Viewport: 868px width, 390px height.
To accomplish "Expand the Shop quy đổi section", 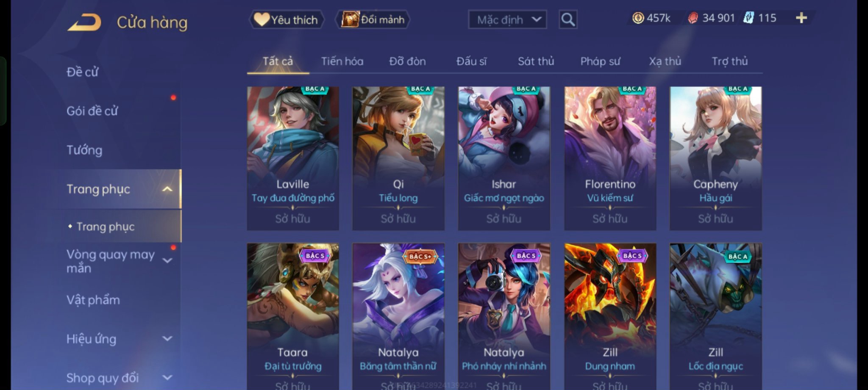I will point(167,377).
